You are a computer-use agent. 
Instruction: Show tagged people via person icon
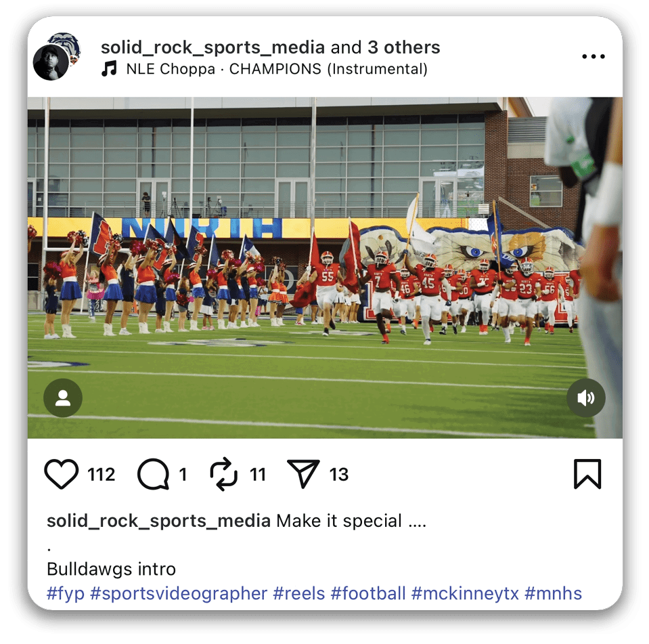click(63, 398)
